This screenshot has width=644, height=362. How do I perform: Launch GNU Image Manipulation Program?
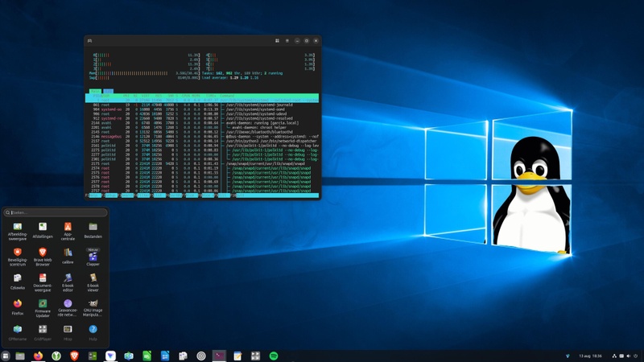[x=93, y=308]
